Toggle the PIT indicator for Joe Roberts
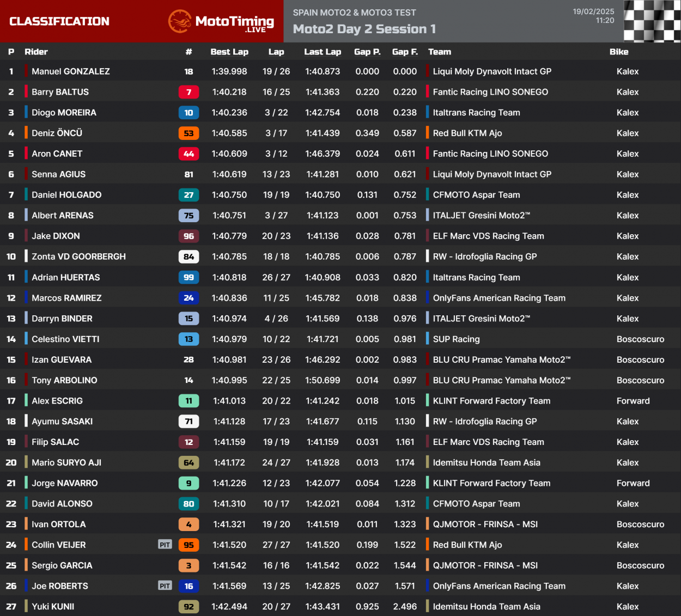 164,586
